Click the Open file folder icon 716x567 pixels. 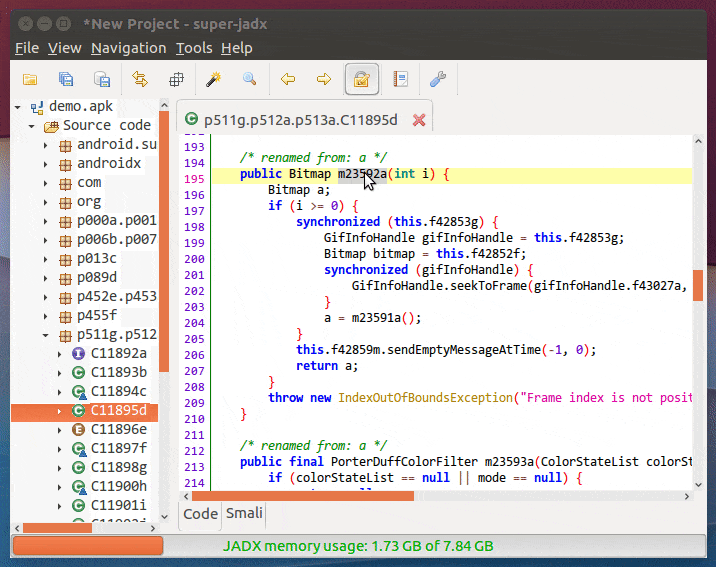pos(30,79)
